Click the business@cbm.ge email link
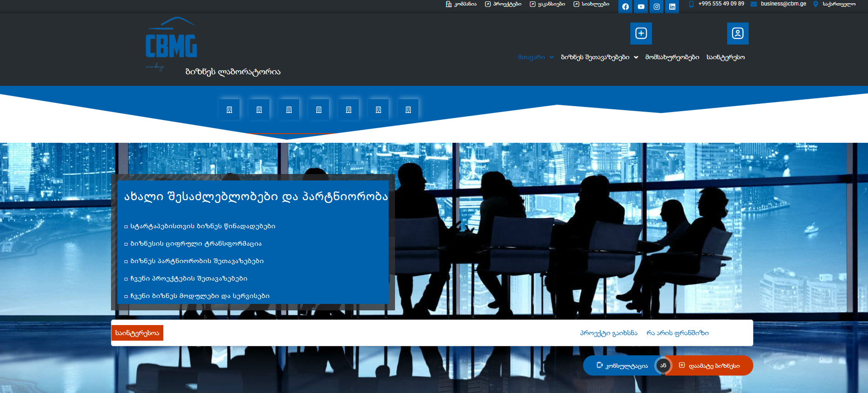Image resolution: width=868 pixels, height=393 pixels. (x=783, y=4)
